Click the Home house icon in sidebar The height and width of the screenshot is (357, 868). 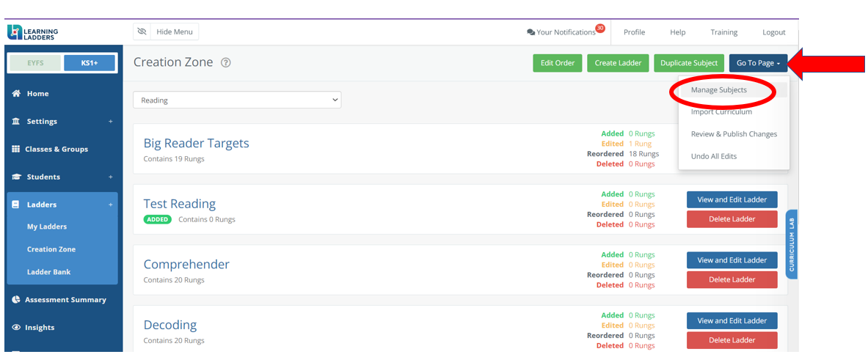pyautogui.click(x=16, y=94)
